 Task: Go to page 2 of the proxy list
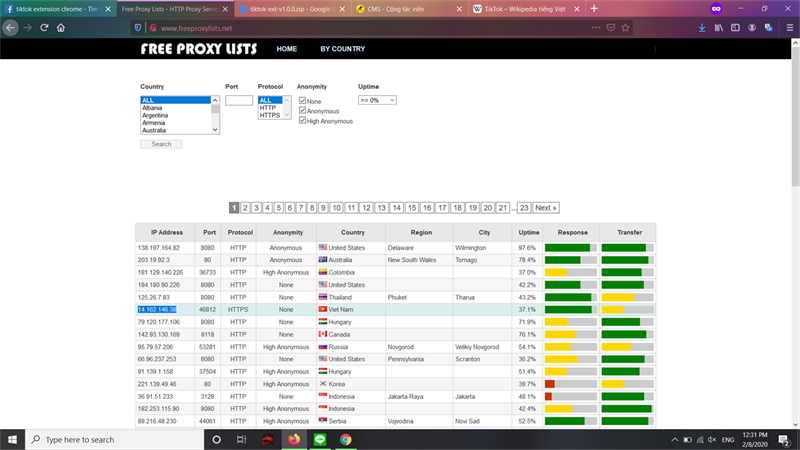coord(245,208)
